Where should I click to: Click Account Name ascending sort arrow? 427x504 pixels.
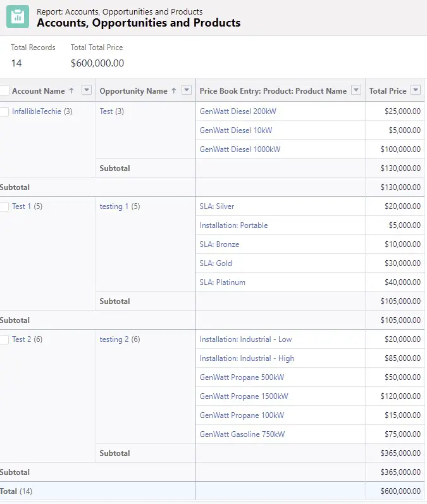coord(71,91)
